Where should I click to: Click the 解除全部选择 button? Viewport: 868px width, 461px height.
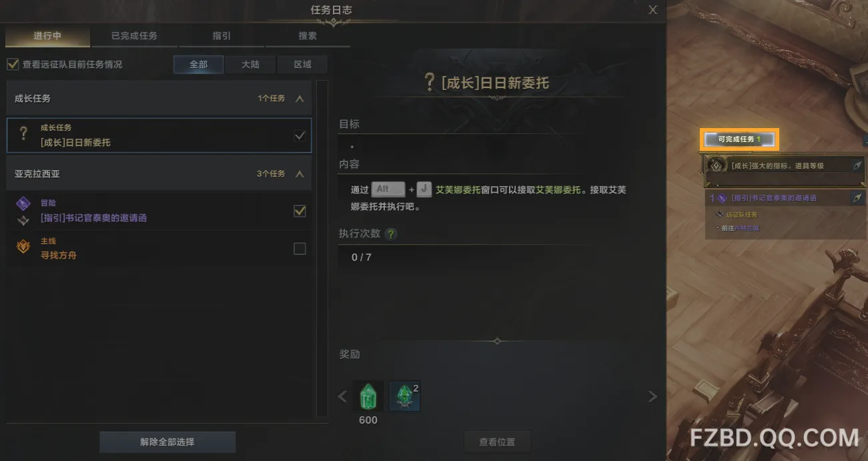tap(167, 442)
